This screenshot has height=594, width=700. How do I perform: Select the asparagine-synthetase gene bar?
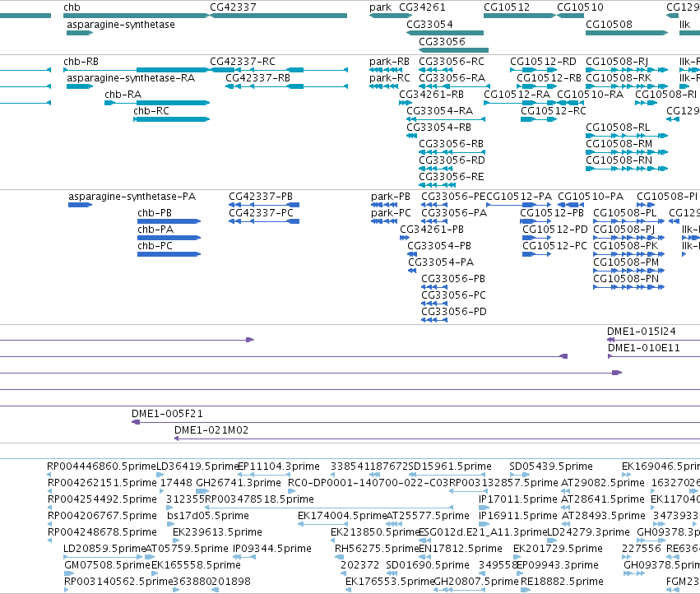80,33
